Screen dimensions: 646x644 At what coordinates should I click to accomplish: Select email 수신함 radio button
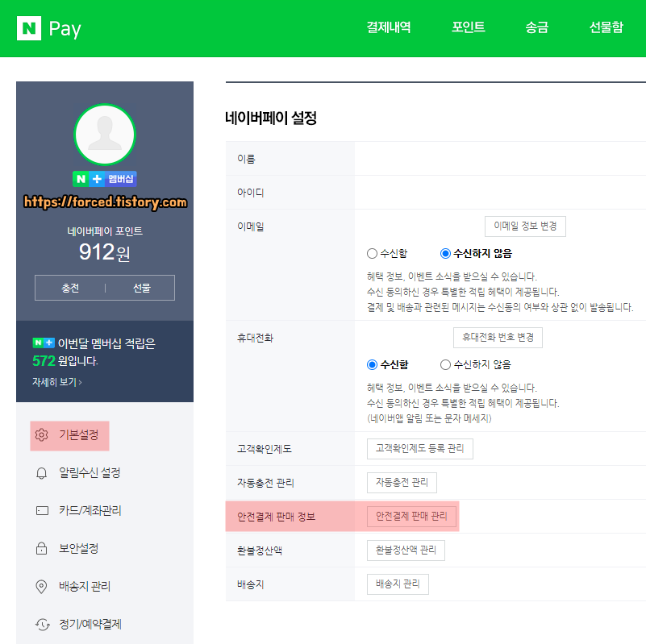coord(372,254)
